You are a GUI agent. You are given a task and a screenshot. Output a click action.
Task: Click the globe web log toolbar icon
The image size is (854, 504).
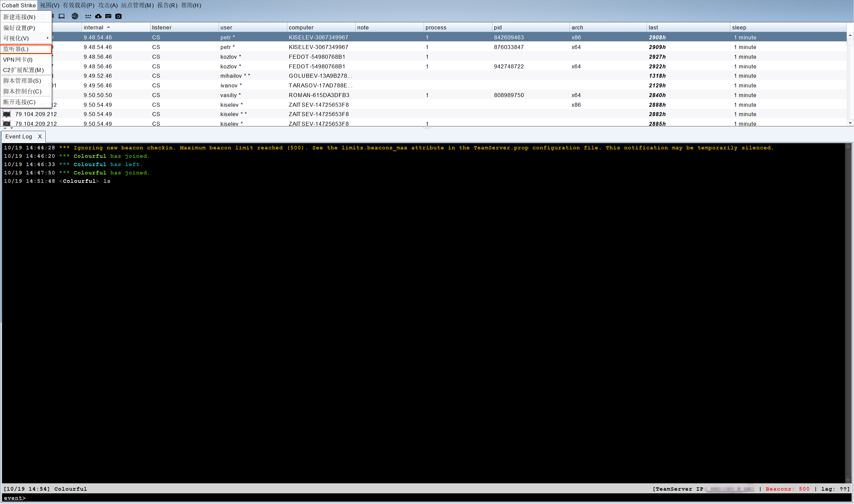[75, 16]
